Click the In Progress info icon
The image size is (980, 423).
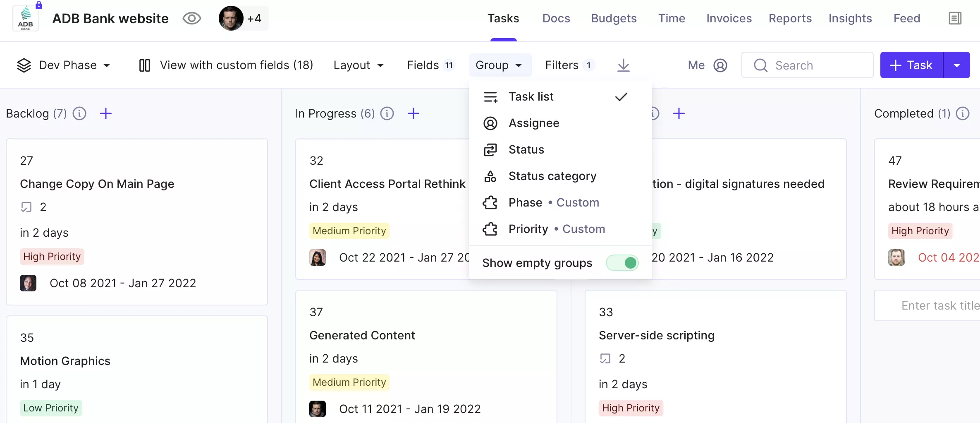pos(387,113)
